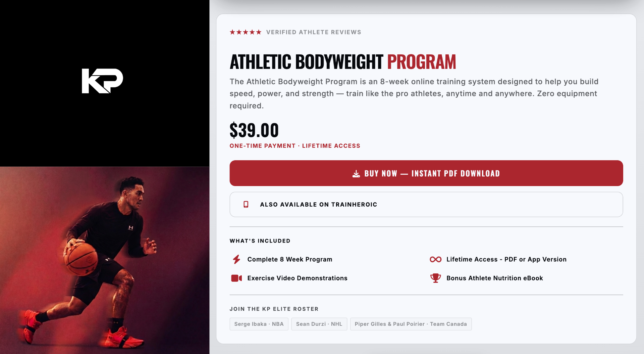
Task: Click Exercise Video Demonstrations text
Action: pyautogui.click(x=297, y=278)
